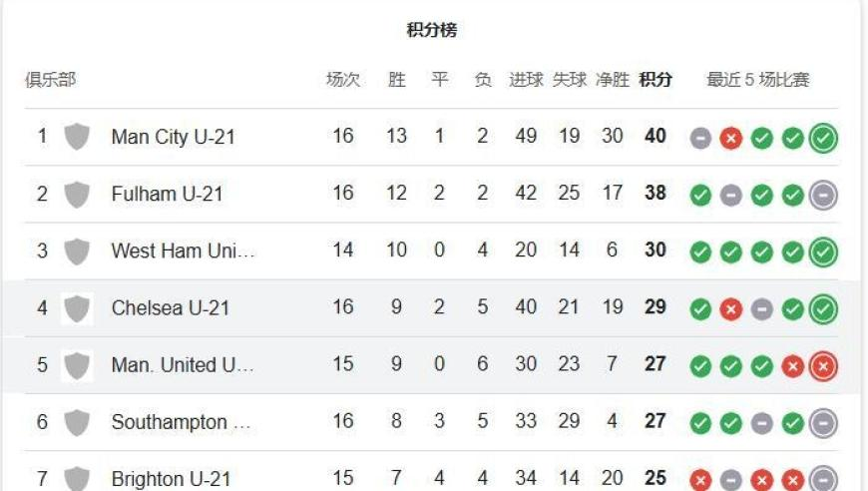Click the 场次 column header
The width and height of the screenshot is (868, 491).
coord(343,80)
